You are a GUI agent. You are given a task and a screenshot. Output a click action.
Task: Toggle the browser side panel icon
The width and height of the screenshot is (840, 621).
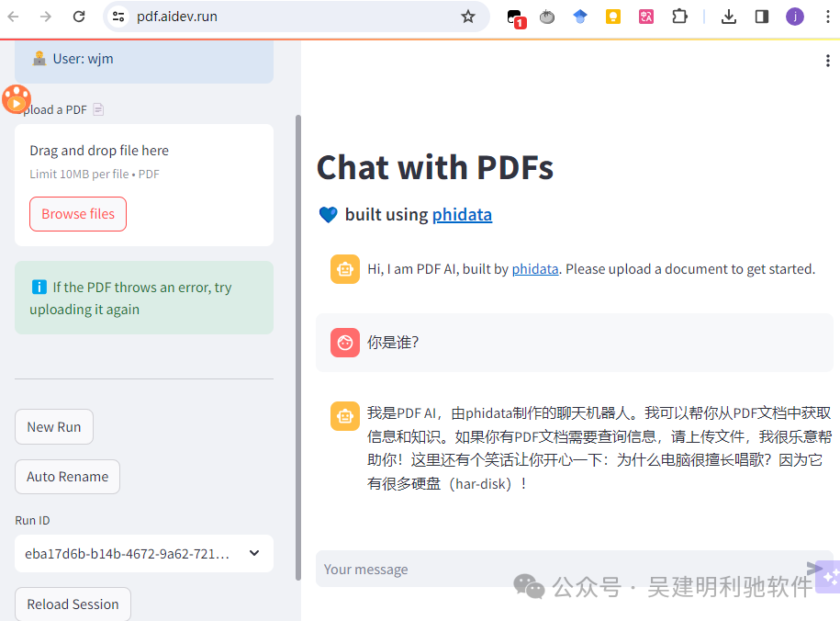(761, 17)
